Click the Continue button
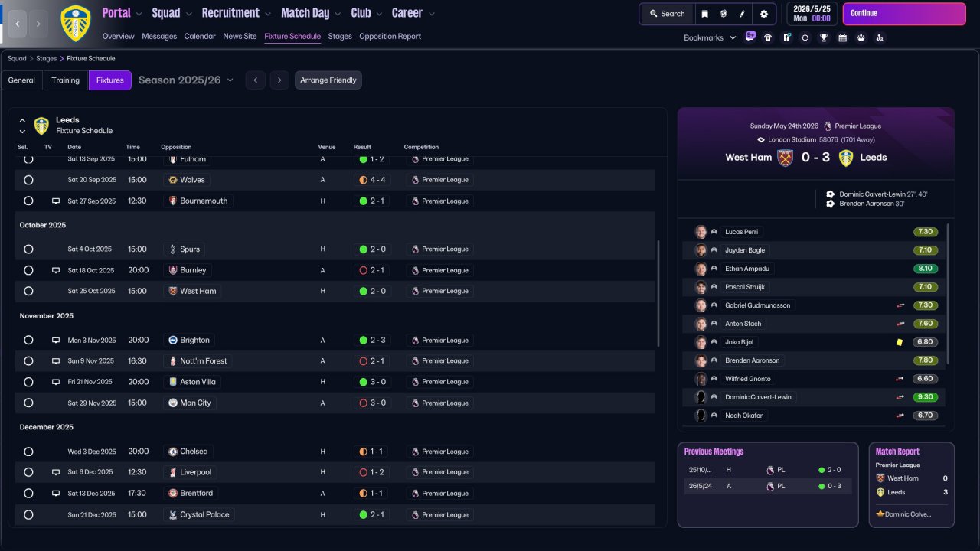This screenshot has width=980, height=551. 904,14
